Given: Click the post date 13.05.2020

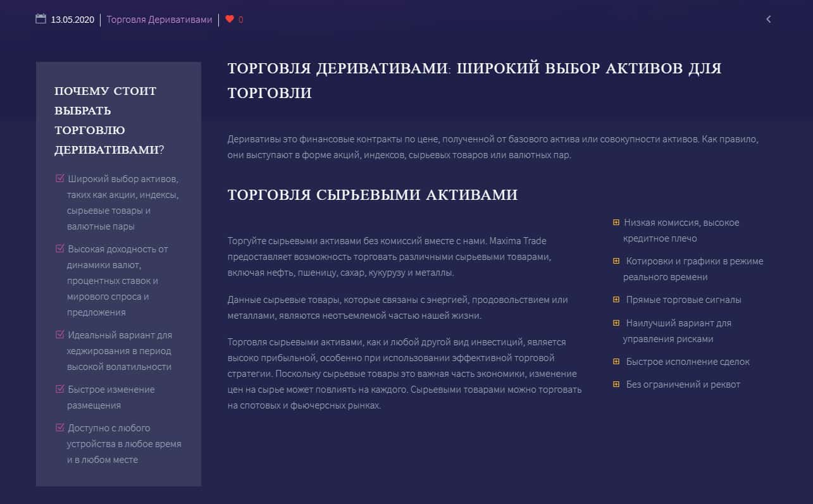Looking at the screenshot, I should pos(72,20).
